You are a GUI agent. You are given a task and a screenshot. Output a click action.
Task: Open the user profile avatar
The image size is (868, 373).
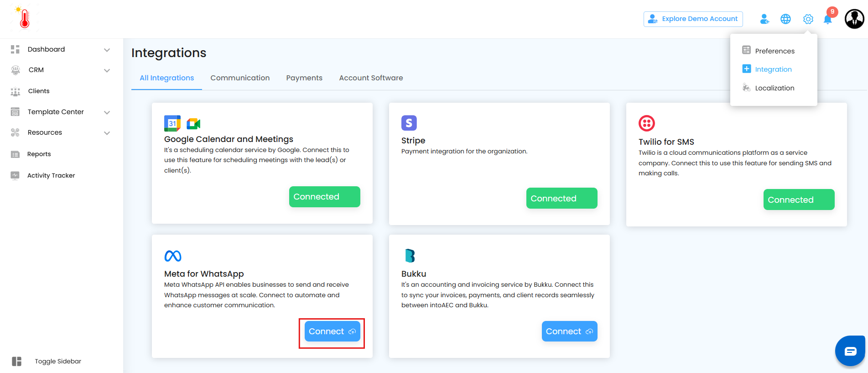[x=854, y=19]
